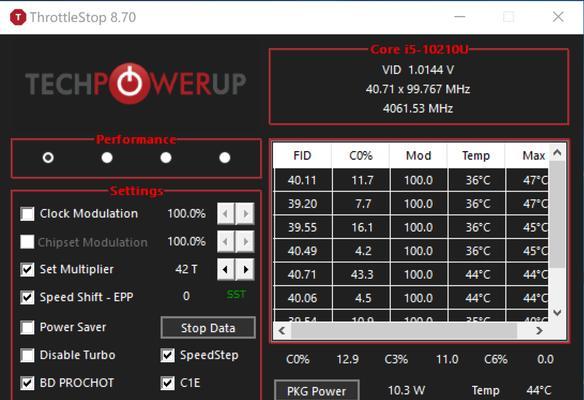
Task: Toggle Speed Shift - EPP checkbox
Action: (27, 297)
